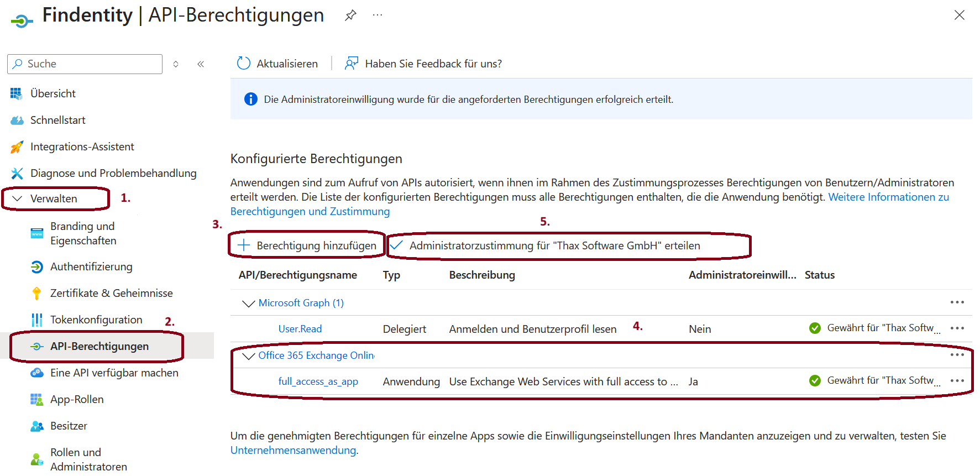Click the Integrations-Assistent rocket icon

point(17,147)
